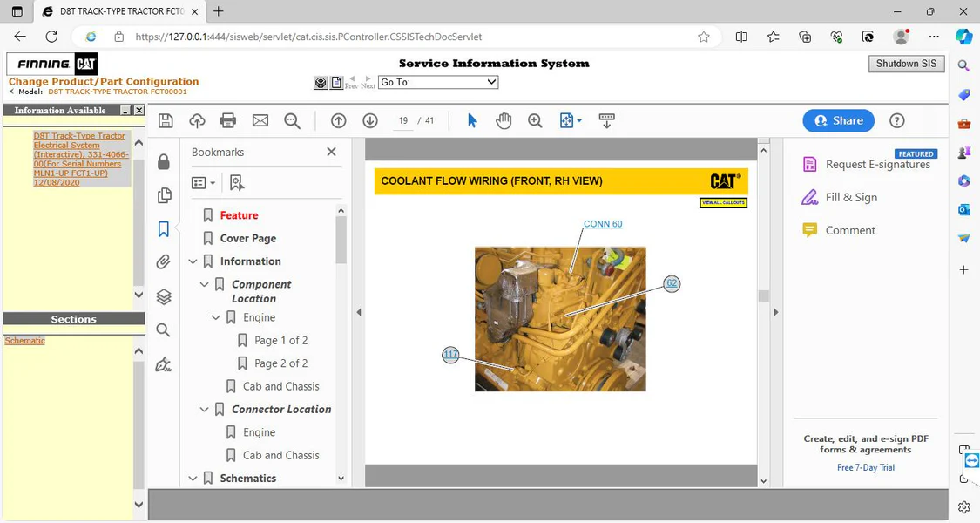
Task: Go to previous page with up arrow
Action: tap(339, 121)
